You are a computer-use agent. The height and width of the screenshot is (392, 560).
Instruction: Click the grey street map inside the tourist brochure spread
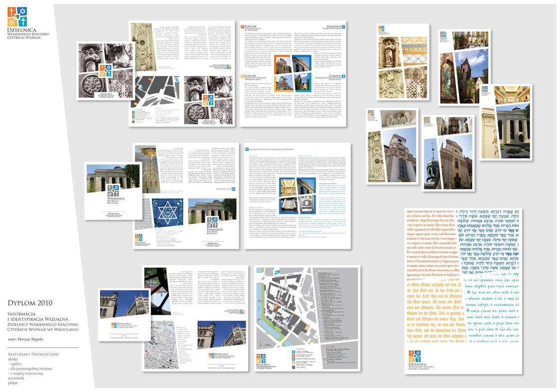coord(162,345)
